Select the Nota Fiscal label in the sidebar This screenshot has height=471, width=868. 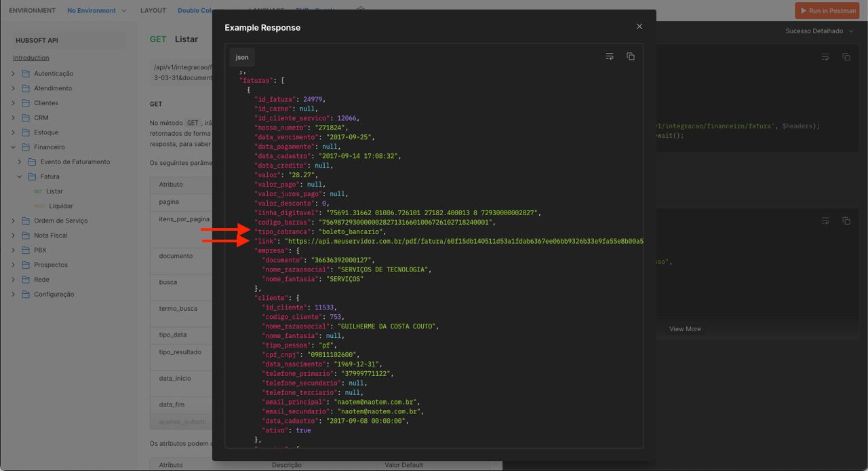(52, 235)
